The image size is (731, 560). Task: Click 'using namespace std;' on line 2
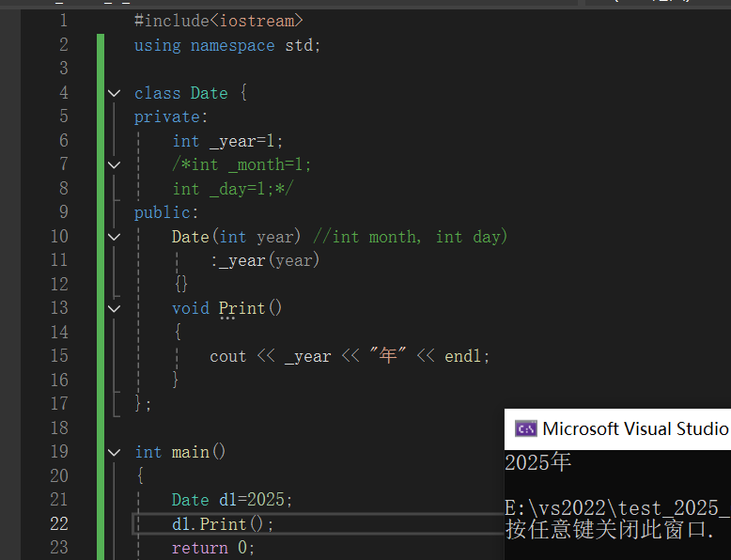tap(227, 46)
